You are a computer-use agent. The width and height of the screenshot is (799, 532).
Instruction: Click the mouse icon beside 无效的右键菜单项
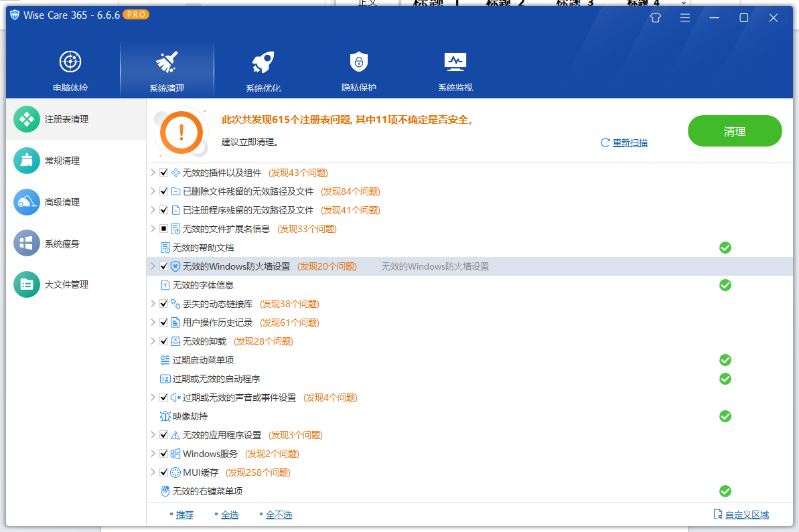point(165,491)
